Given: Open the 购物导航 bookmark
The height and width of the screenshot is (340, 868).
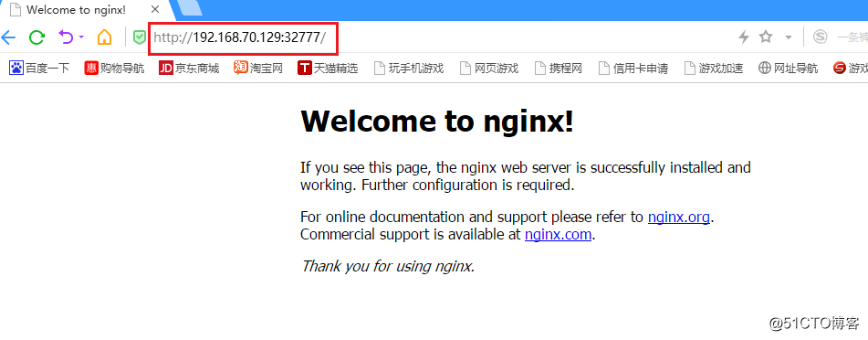Looking at the screenshot, I should (115, 69).
